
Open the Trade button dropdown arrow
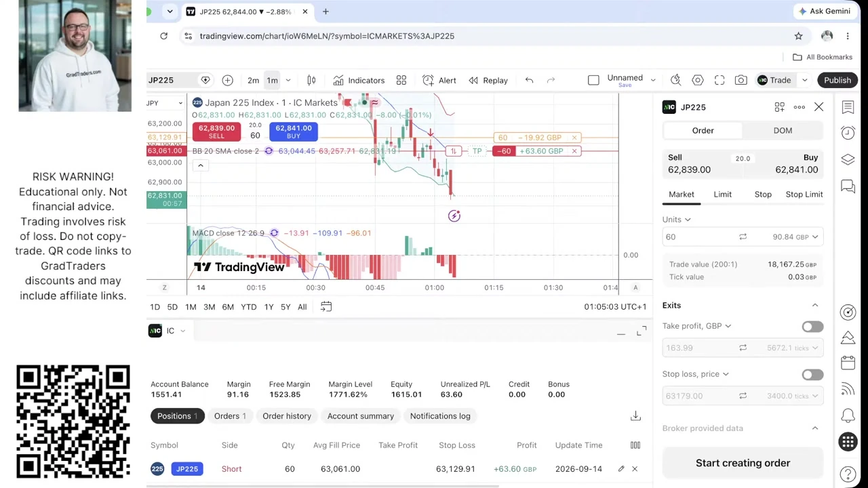coord(804,80)
